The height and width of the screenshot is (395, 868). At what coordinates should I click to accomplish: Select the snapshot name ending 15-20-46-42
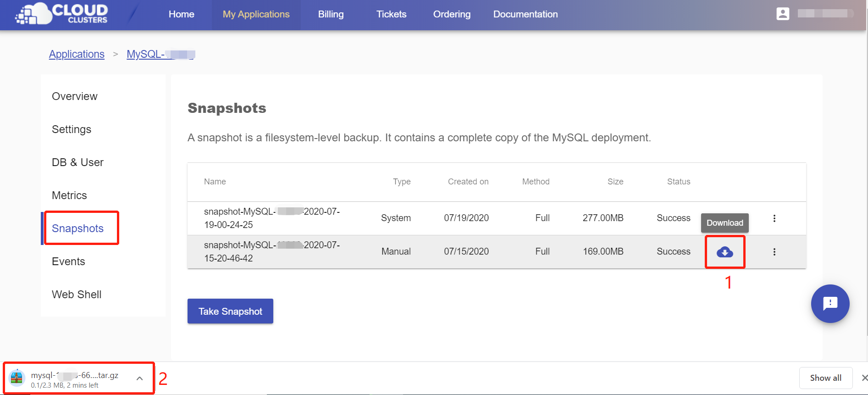click(x=272, y=251)
